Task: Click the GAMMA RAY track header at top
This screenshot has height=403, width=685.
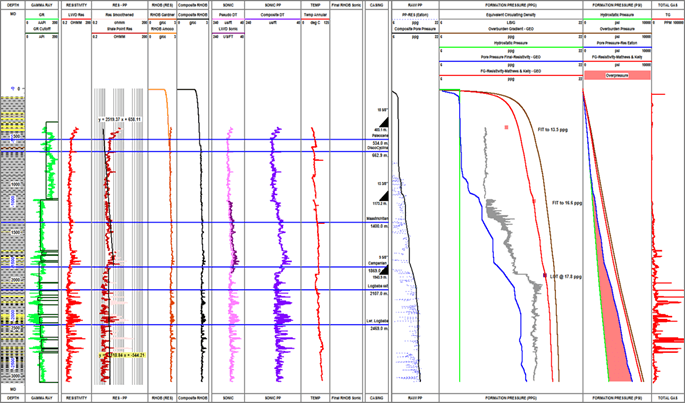Action: tap(42, 5)
